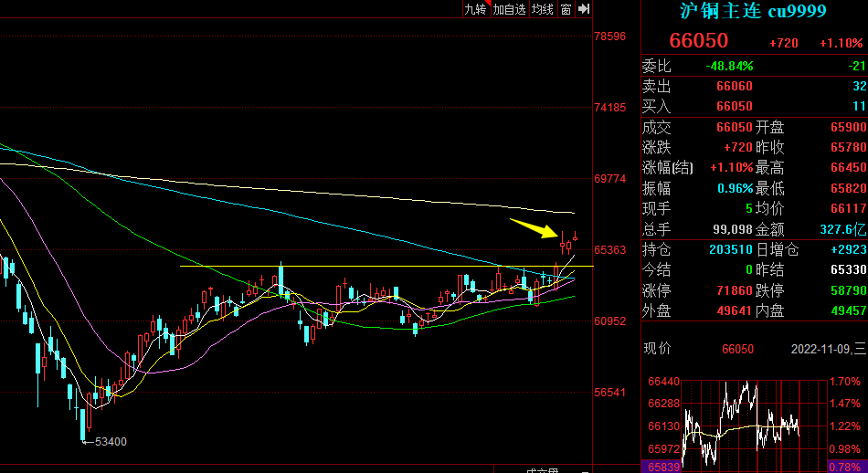Toggle the 九转 indicator
The height and width of the screenshot is (473, 868).
[x=475, y=9]
